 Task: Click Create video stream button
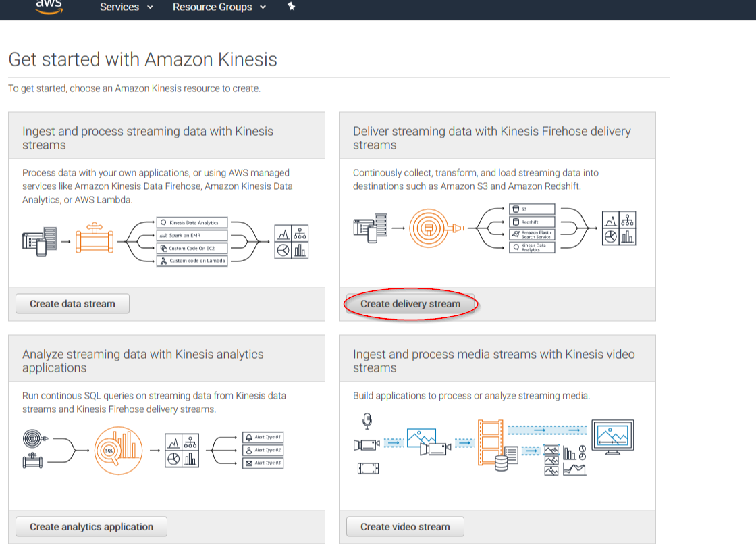point(405,526)
